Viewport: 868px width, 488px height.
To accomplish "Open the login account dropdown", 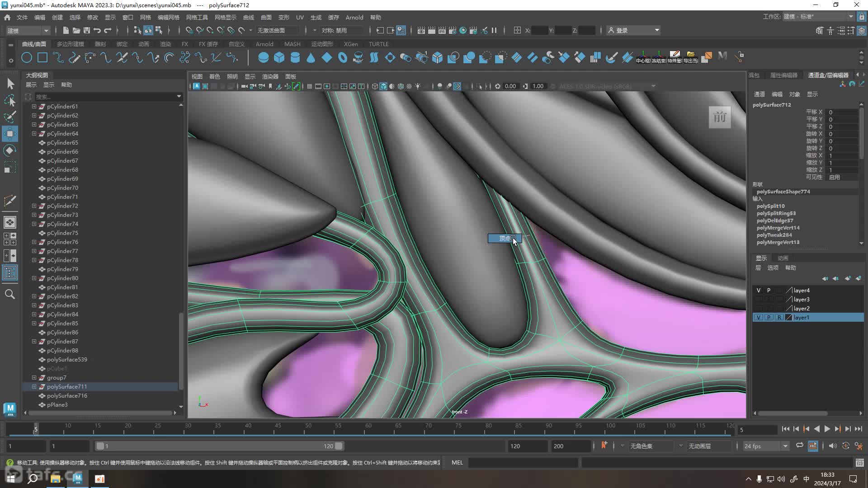I will click(x=634, y=30).
